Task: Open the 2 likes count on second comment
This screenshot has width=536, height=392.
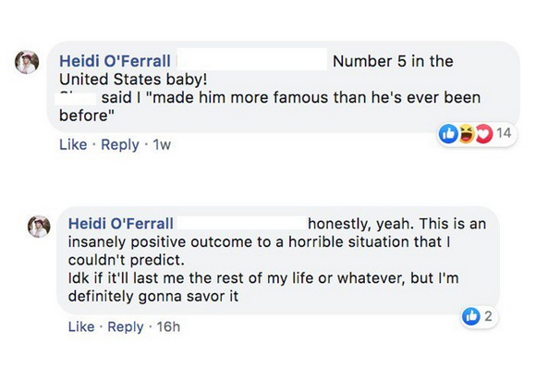Action: tap(488, 316)
